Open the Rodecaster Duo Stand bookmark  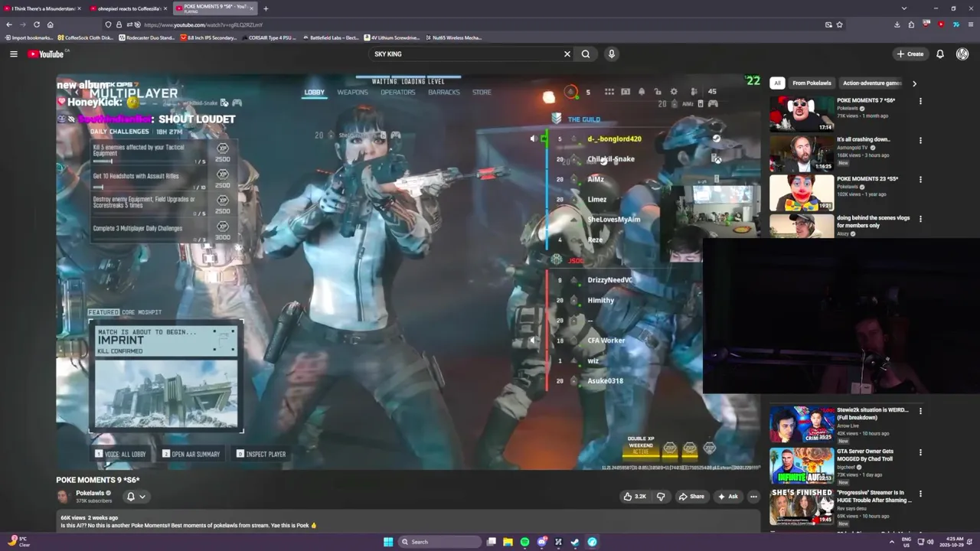pyautogui.click(x=147, y=37)
